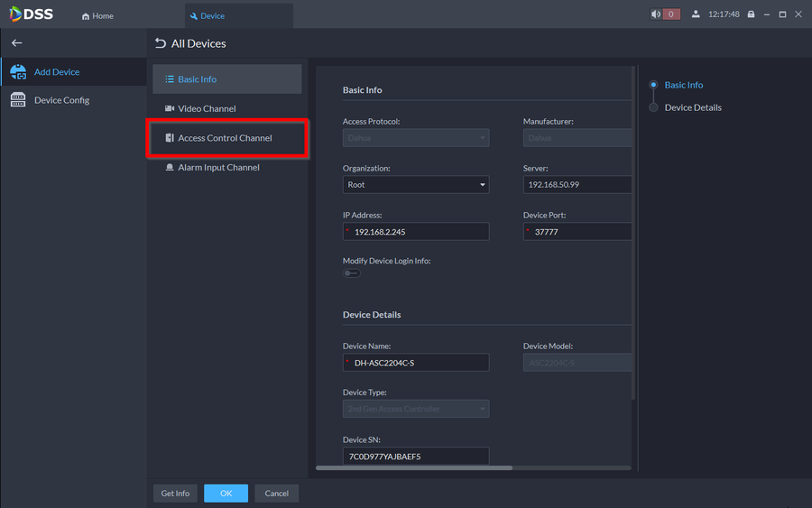The height and width of the screenshot is (508, 812).
Task: Select the Basic Info step radio button
Action: coord(654,85)
